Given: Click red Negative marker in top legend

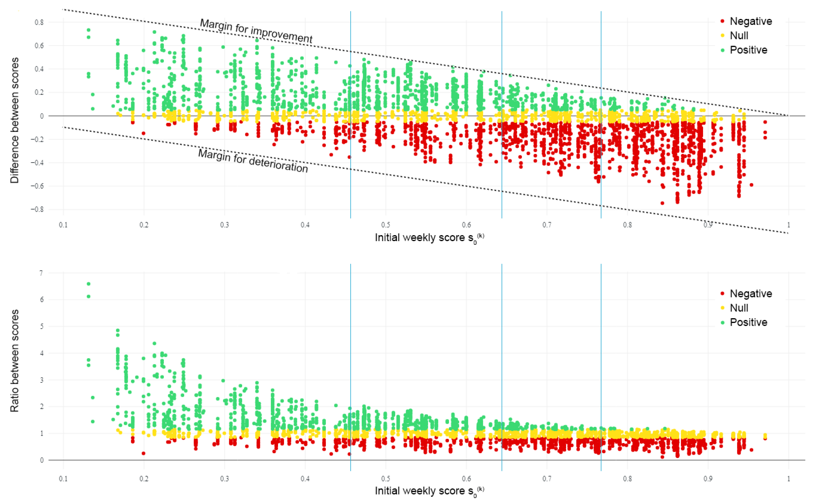Looking at the screenshot, I should click(723, 21).
